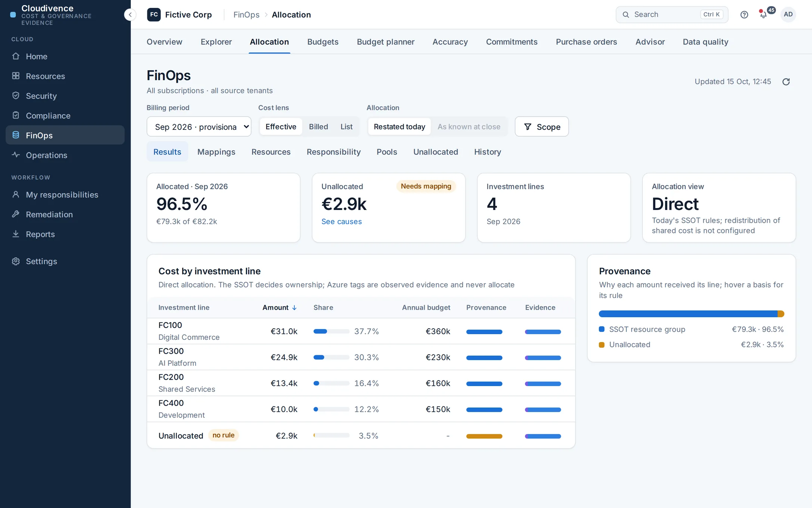Click the Needs mapping badge
Viewport: 812px width, 508px height.
pos(426,186)
